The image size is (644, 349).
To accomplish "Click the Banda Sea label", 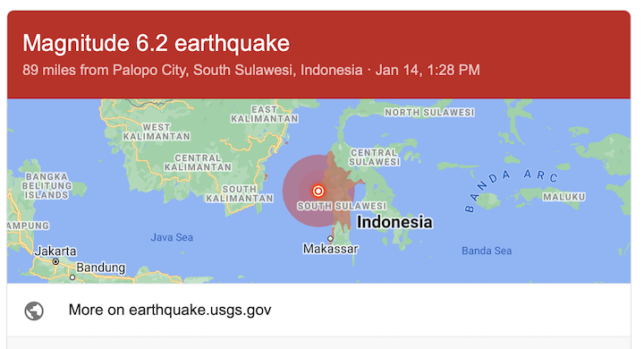I will coord(487,251).
